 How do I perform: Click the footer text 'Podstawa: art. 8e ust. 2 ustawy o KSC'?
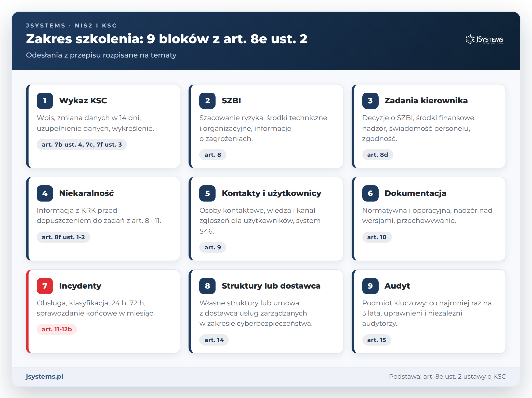pyautogui.click(x=447, y=377)
